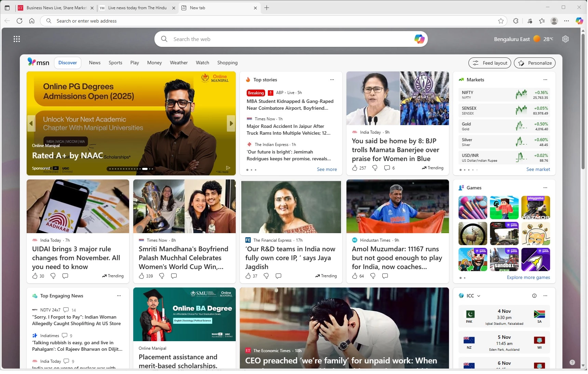Click the Personalize button
The width and height of the screenshot is (588, 374).
(x=535, y=63)
